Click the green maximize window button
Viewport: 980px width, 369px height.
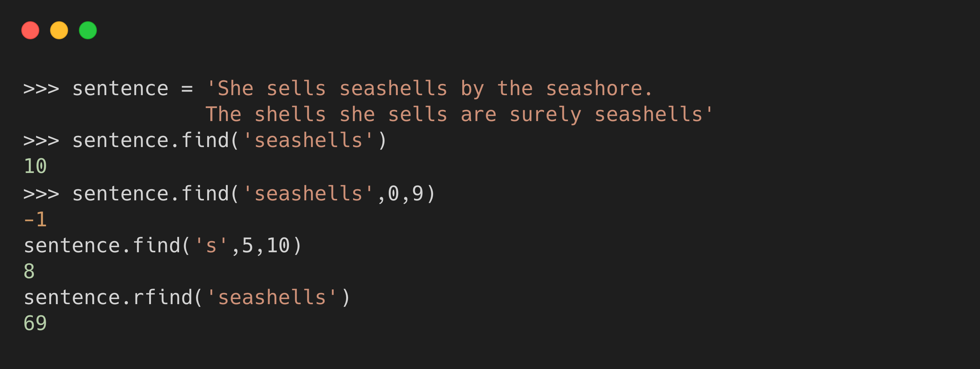88,30
